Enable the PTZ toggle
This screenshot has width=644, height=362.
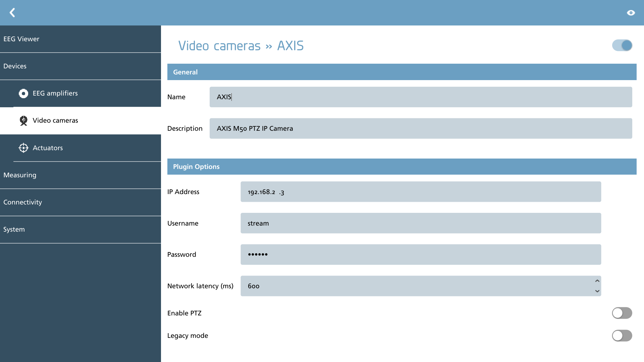click(x=622, y=313)
